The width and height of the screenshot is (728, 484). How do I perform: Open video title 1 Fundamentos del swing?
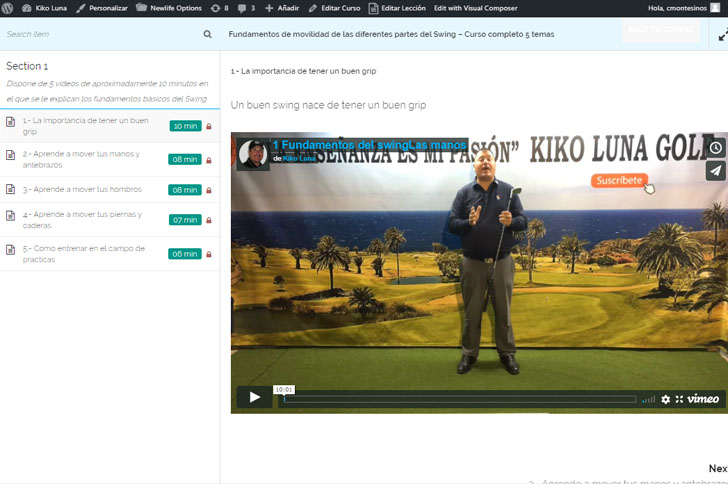click(x=369, y=145)
